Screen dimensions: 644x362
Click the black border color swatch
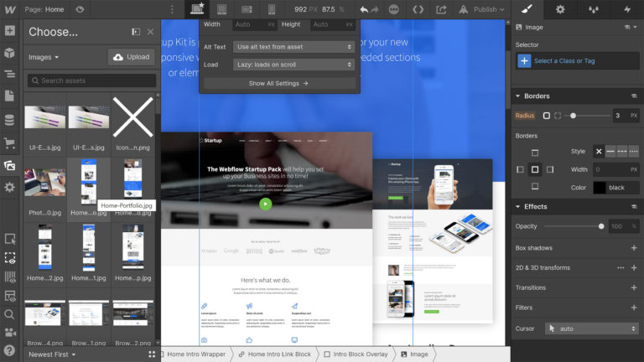point(600,188)
